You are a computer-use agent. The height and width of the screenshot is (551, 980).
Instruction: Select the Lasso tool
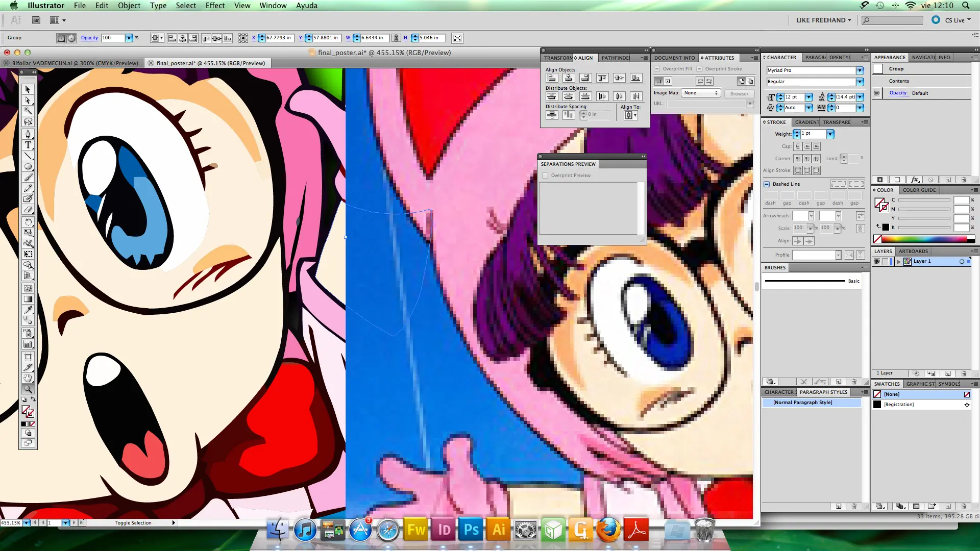[x=28, y=122]
